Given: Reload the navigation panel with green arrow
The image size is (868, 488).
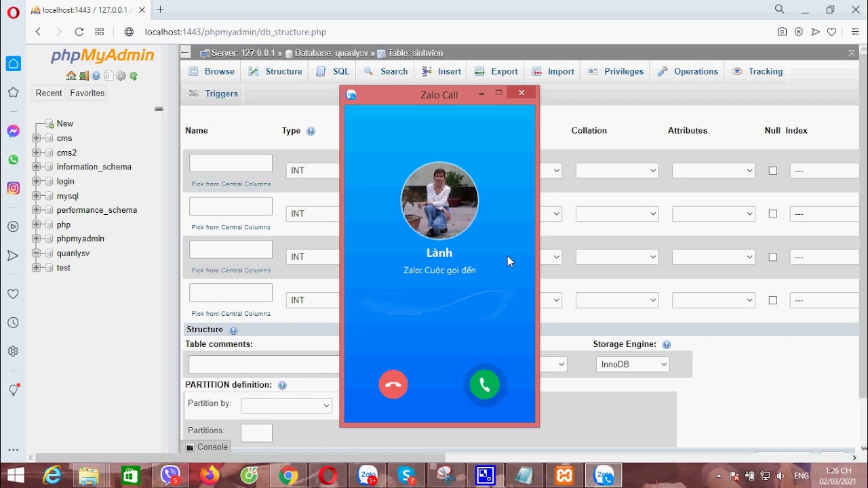Looking at the screenshot, I should pos(134,76).
